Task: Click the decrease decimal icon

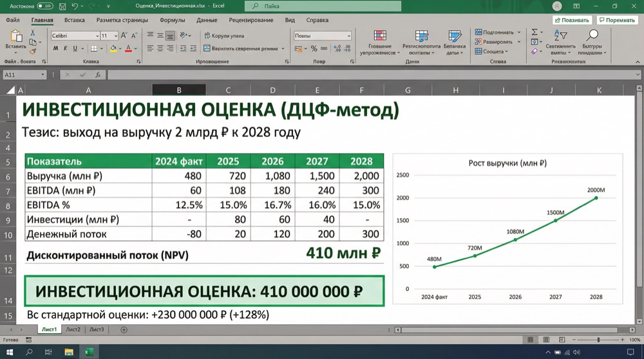Action: coord(347,48)
